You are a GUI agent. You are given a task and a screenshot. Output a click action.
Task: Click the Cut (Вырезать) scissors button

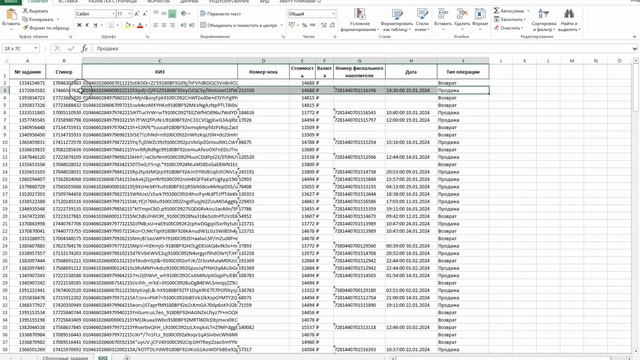coord(35,11)
